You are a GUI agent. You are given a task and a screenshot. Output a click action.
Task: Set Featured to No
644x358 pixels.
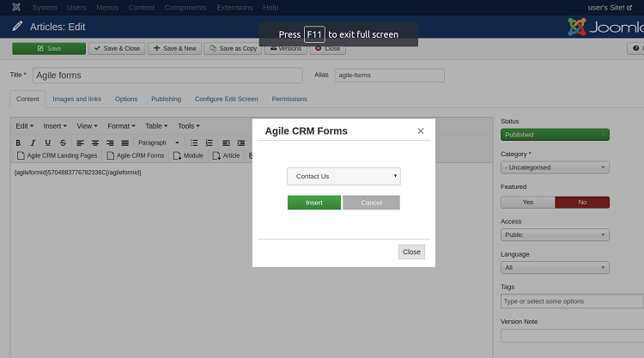point(582,203)
